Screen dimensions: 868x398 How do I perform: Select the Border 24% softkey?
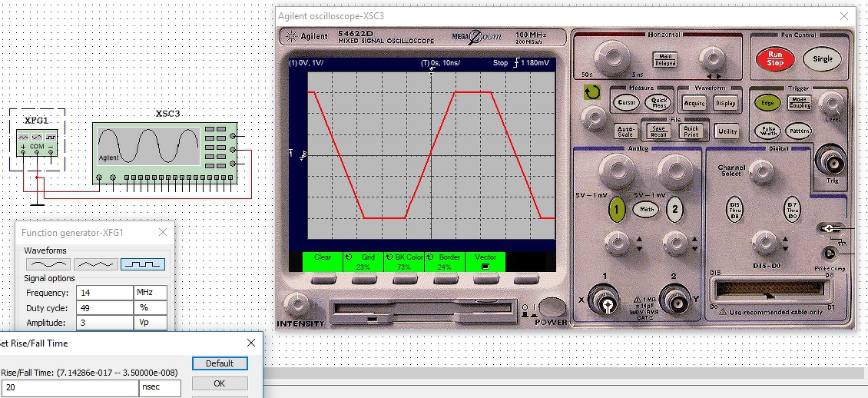pos(445,262)
